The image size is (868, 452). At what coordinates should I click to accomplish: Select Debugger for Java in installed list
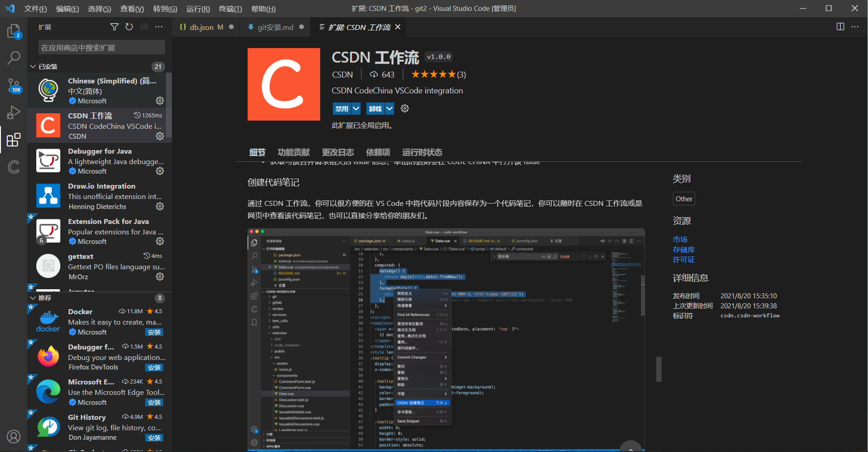[x=99, y=161]
